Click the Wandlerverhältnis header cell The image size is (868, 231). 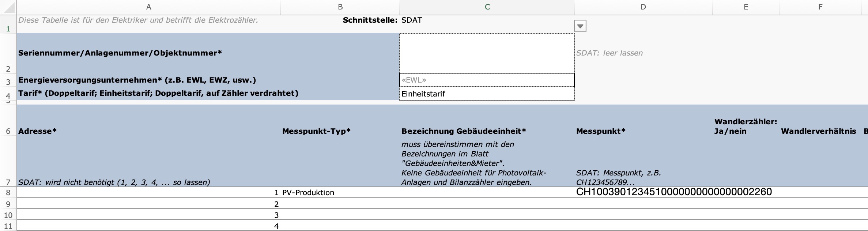(819, 131)
